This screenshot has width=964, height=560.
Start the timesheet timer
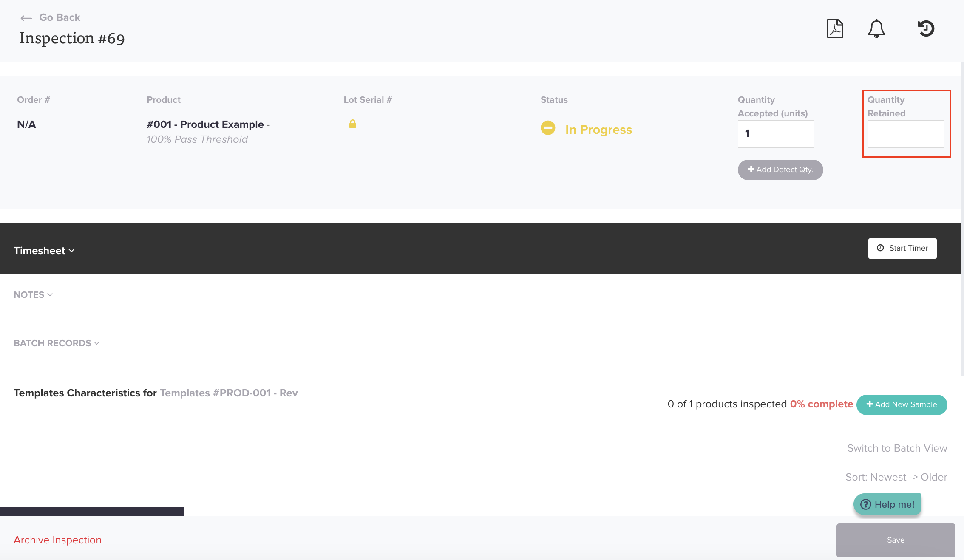[902, 248]
